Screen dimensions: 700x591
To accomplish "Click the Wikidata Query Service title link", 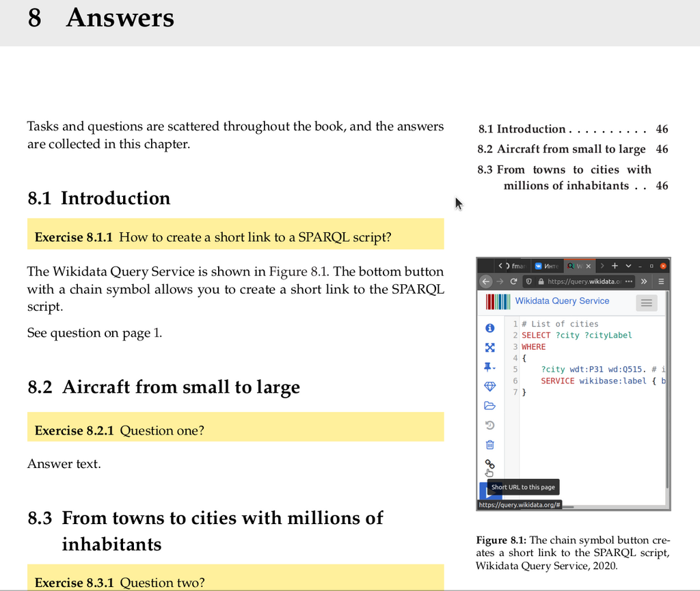I will [x=562, y=301].
